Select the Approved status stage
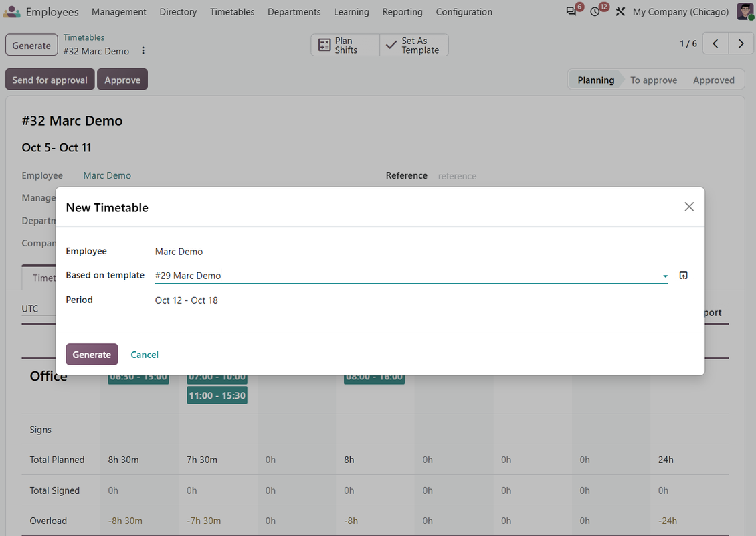Viewport: 756px width, 536px height. (714, 80)
